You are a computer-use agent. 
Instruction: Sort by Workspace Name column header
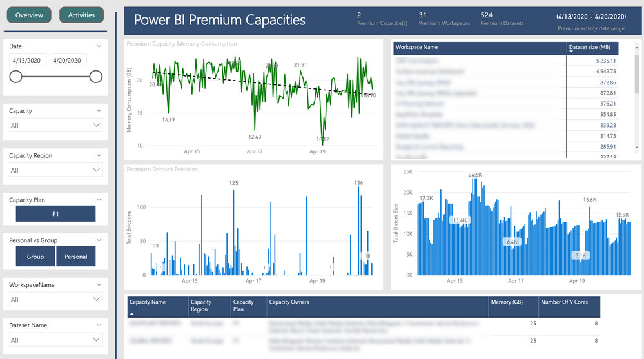(x=480, y=47)
